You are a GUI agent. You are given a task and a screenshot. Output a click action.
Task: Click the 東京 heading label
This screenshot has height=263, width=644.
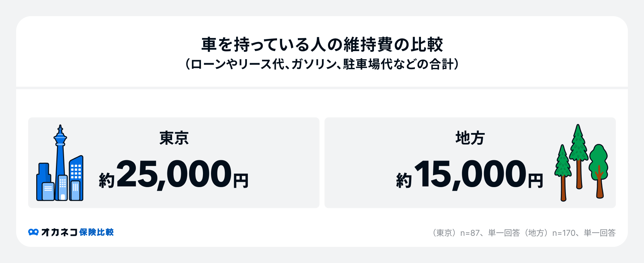click(x=174, y=138)
